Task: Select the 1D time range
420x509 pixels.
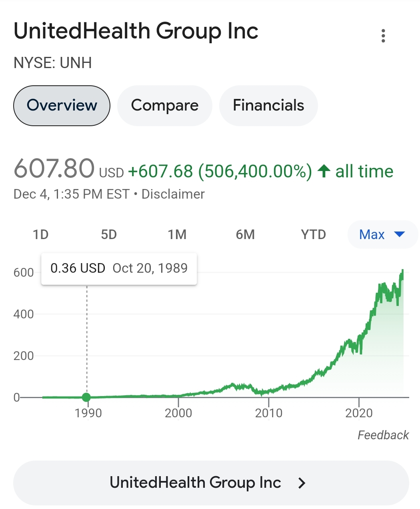Action: pos(40,234)
